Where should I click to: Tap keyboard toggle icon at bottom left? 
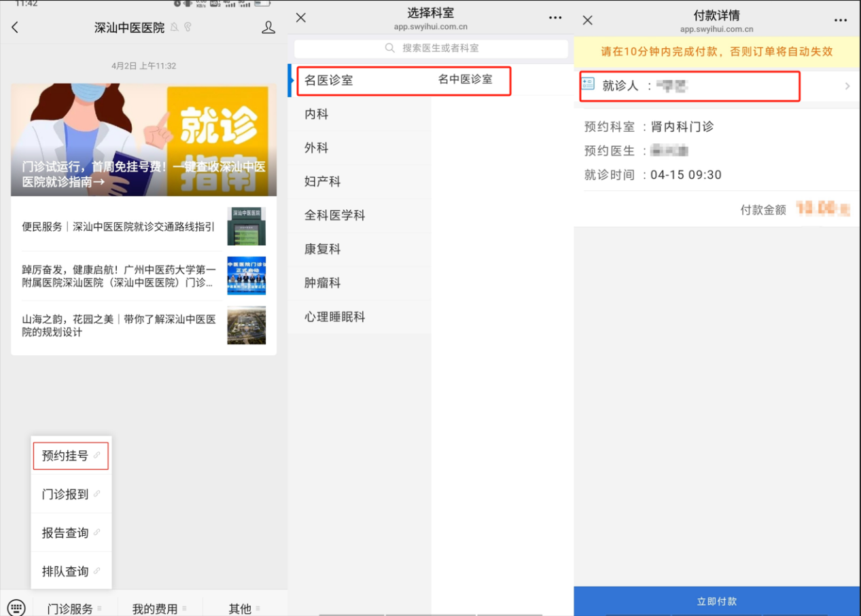(16, 607)
